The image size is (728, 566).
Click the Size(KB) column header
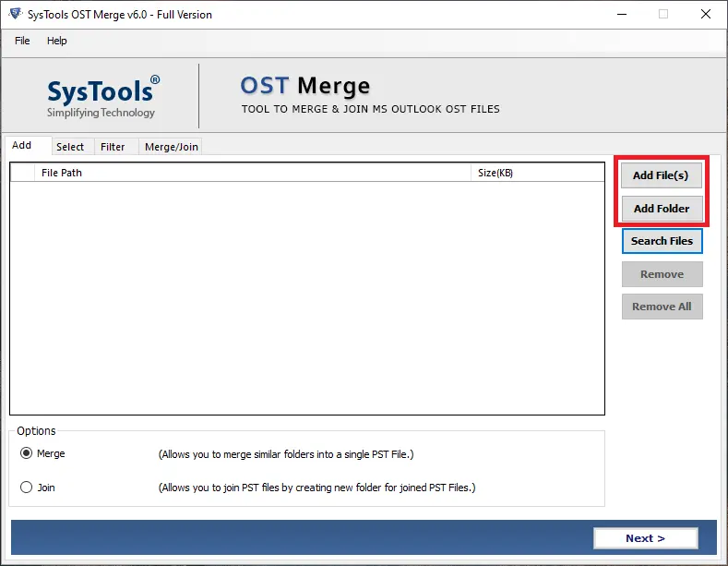(x=538, y=173)
